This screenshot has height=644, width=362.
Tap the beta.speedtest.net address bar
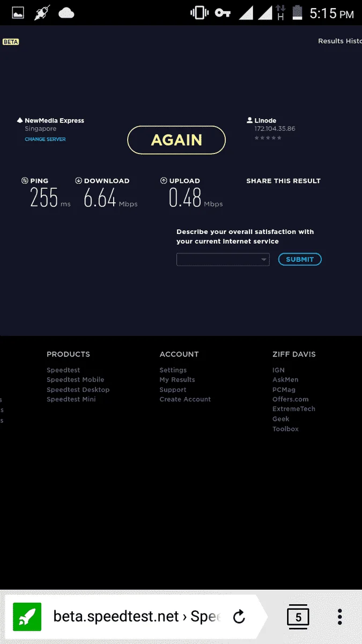(137, 617)
